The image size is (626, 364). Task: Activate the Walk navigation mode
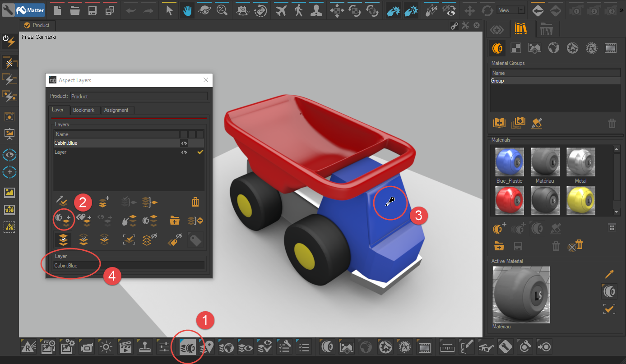[299, 10]
